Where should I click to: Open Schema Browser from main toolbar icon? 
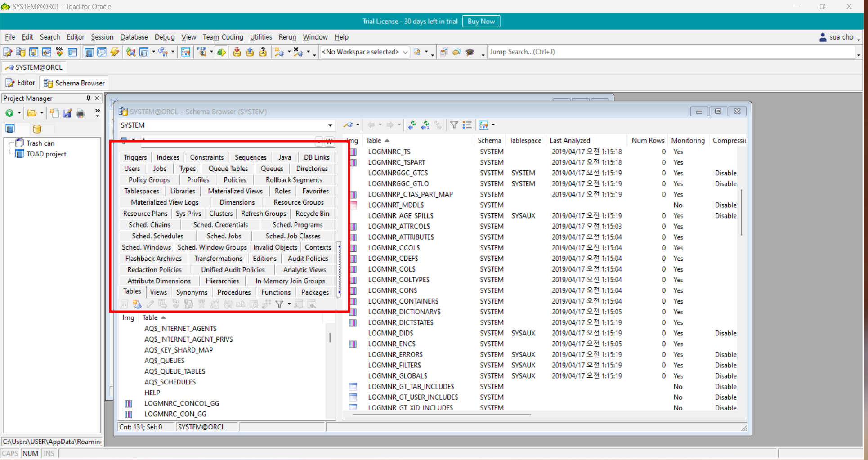(x=21, y=52)
